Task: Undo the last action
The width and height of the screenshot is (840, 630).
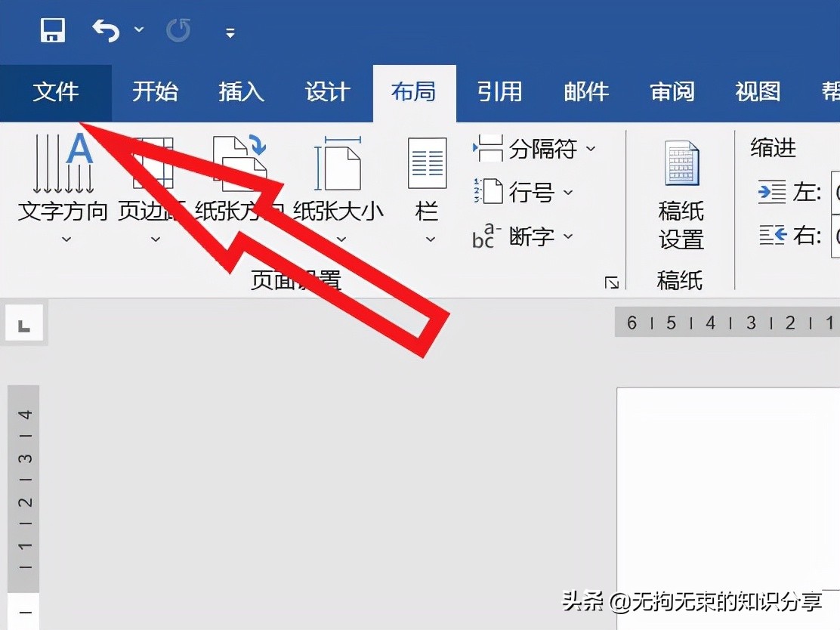Action: [x=104, y=29]
